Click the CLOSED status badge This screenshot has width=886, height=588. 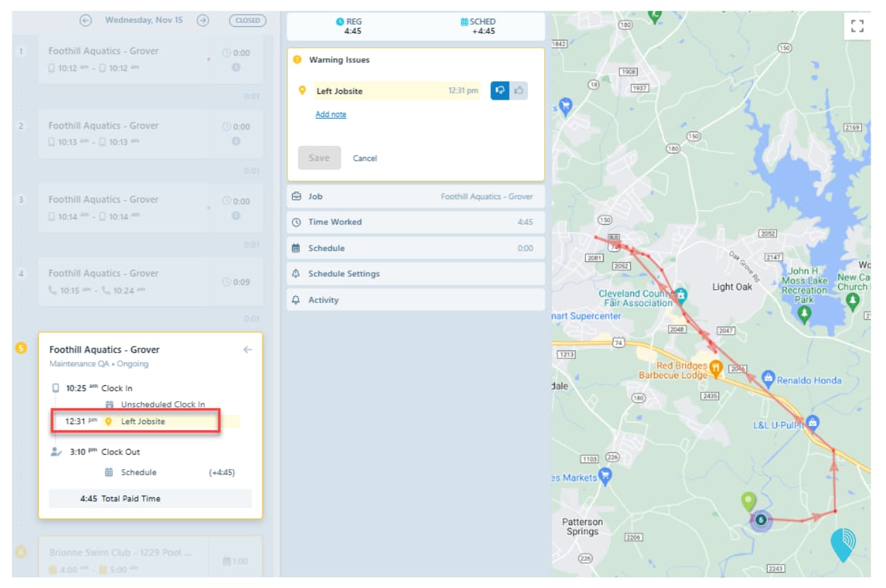coord(247,20)
